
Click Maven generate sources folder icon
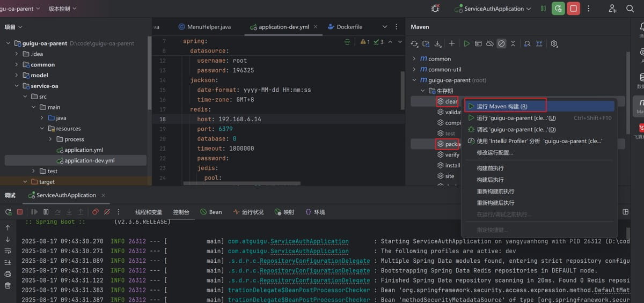pos(426,43)
